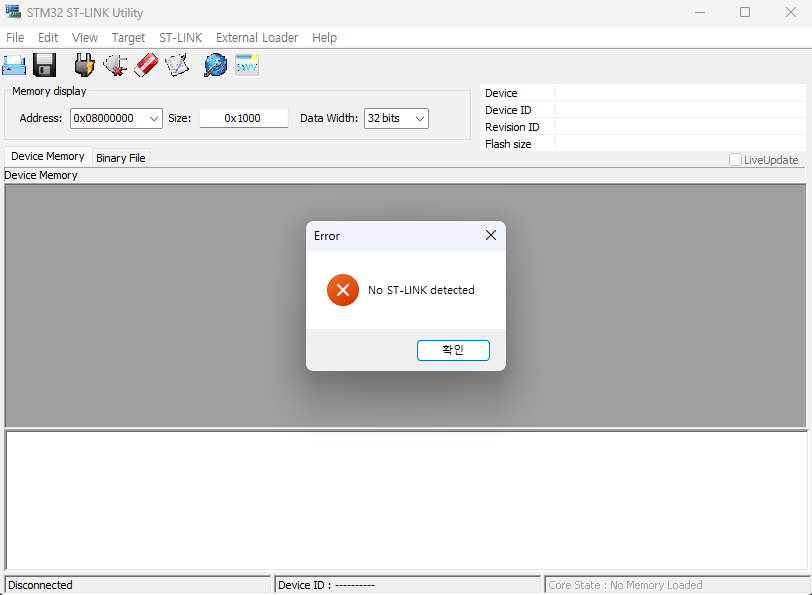Click the red error icon in dialog
The image size is (812, 595).
pyautogui.click(x=343, y=290)
